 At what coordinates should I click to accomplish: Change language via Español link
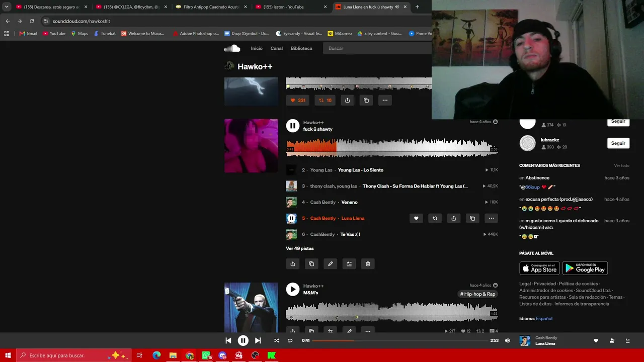pyautogui.click(x=544, y=318)
